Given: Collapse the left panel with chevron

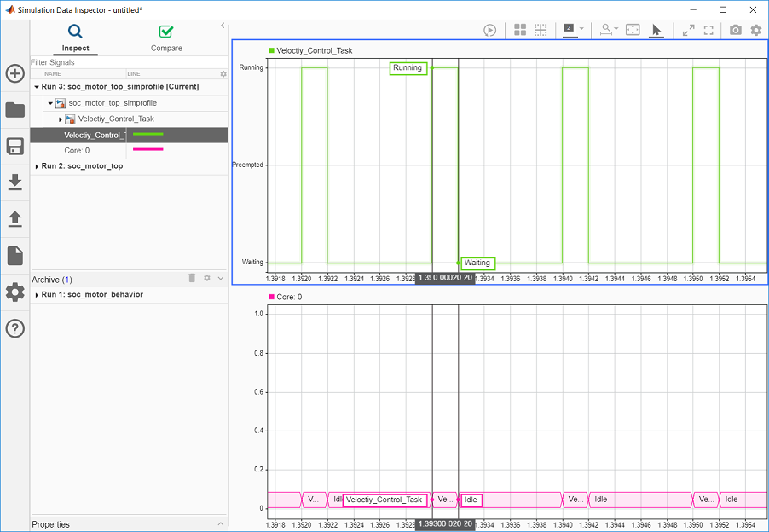Looking at the screenshot, I should click(x=223, y=25).
